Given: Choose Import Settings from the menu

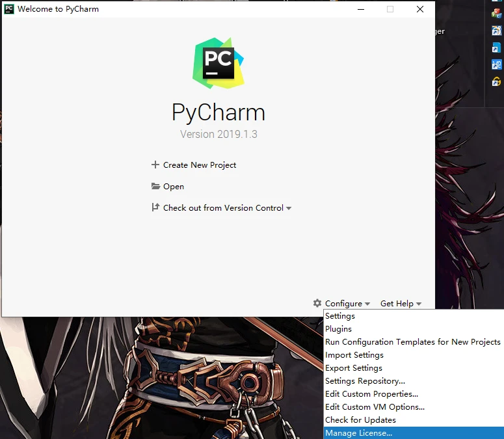Looking at the screenshot, I should tap(354, 355).
